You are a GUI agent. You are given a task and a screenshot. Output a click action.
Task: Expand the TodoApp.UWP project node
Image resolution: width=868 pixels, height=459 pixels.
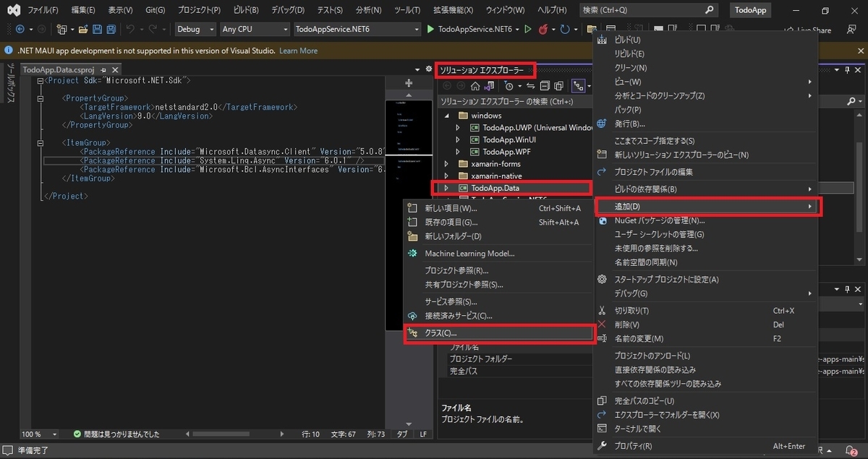[457, 128]
